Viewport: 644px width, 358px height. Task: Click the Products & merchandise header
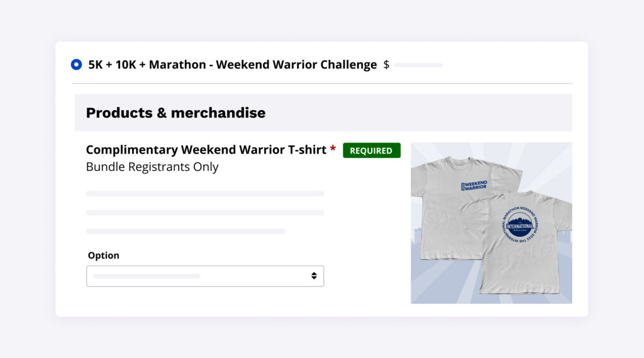(x=175, y=113)
